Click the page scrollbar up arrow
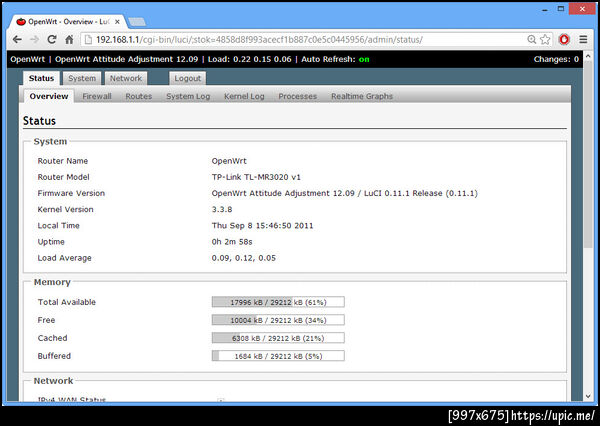 [x=588, y=56]
